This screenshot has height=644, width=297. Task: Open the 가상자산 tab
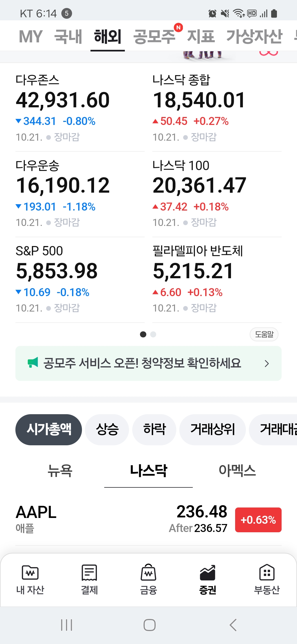[x=254, y=36]
